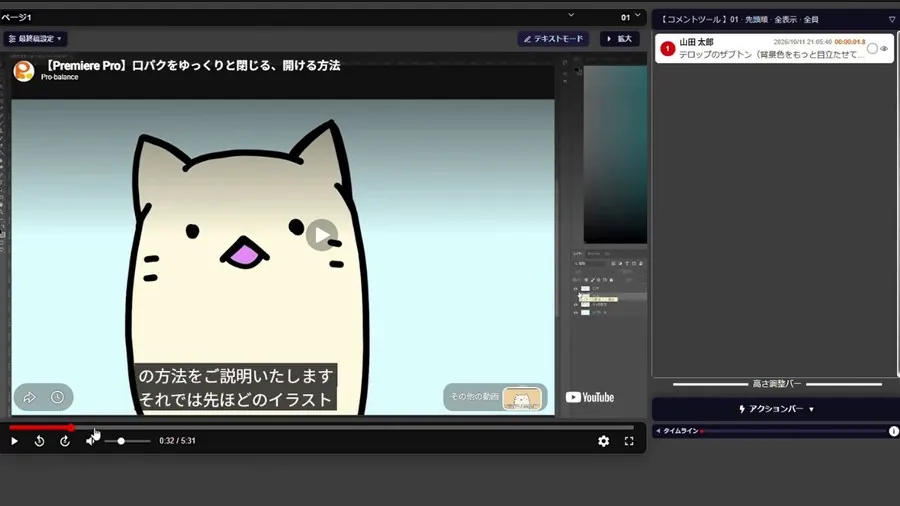This screenshot has width=900, height=506.
Task: Rewind using the skip-back icon
Action: coord(40,441)
